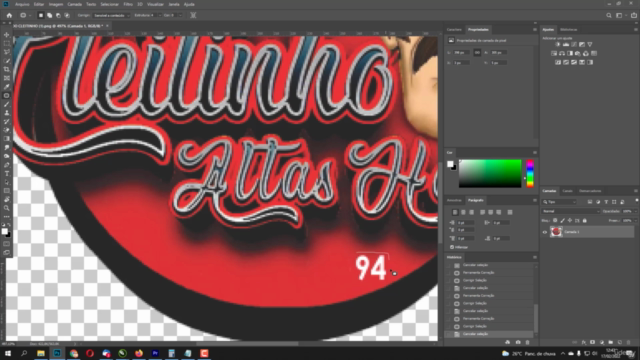
Task: Open File Explorer from the taskbar
Action: (40, 353)
